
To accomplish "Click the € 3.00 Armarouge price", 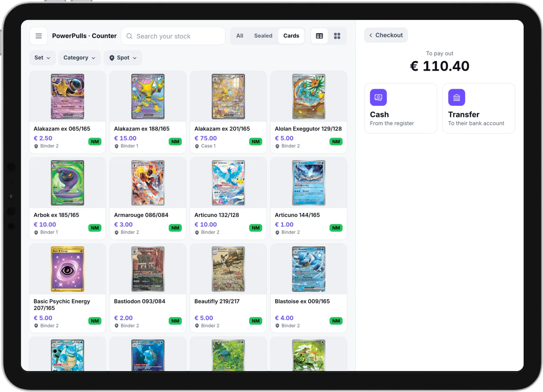I will coord(123,225).
